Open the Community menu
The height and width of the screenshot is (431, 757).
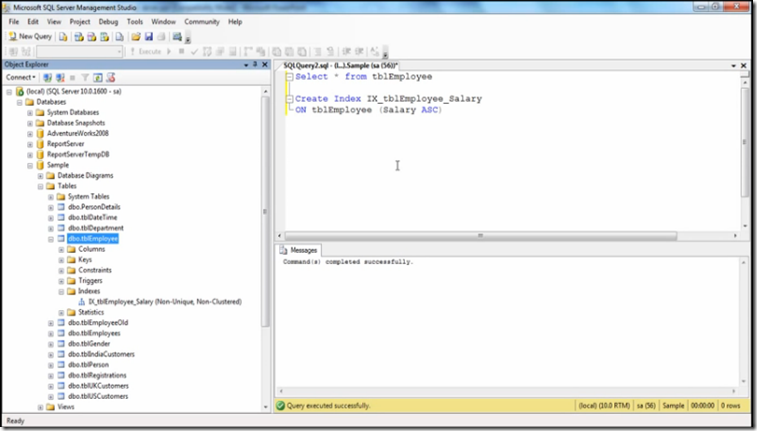[x=202, y=22]
